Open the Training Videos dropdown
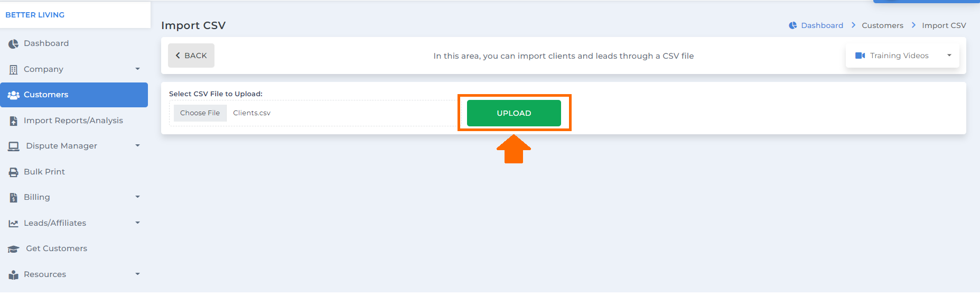The height and width of the screenshot is (295, 980). (902, 56)
